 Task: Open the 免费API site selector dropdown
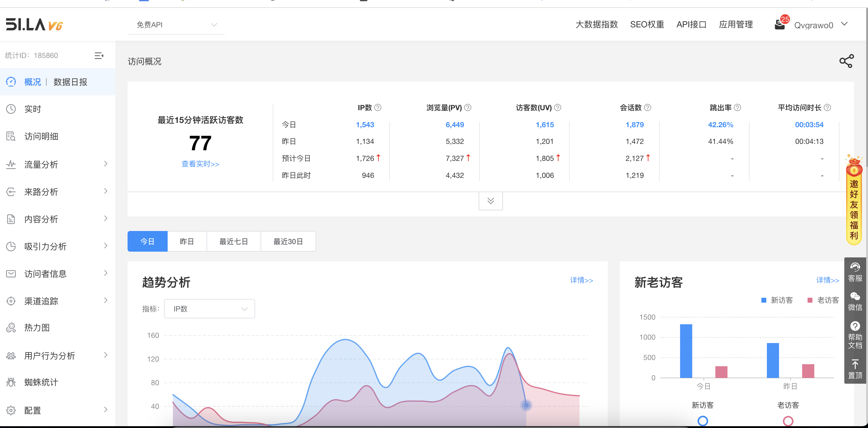[x=176, y=25]
